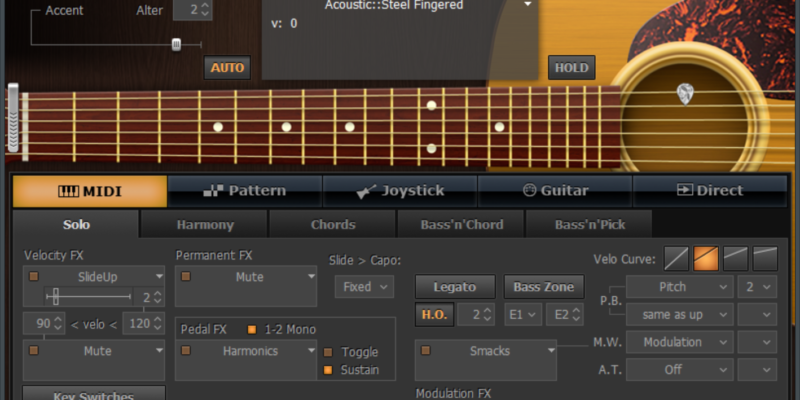
Task: Select the Bass'n'Pick sub-tab
Action: [x=589, y=224]
